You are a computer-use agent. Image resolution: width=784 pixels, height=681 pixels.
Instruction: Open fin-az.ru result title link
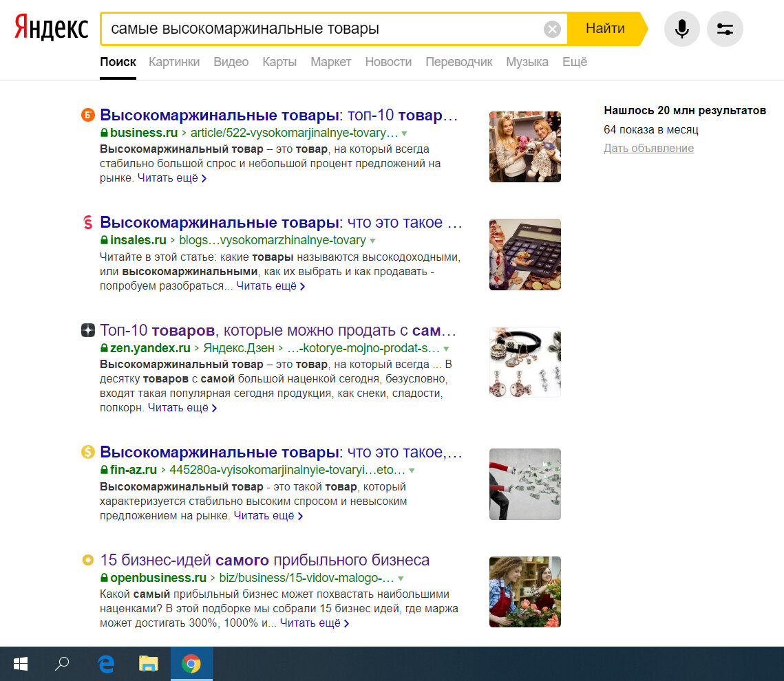[281, 452]
